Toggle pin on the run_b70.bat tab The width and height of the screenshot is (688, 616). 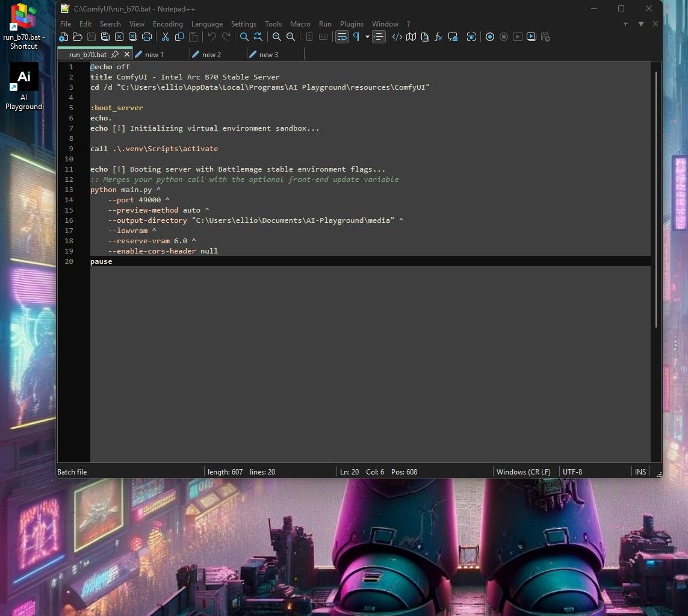coord(115,54)
